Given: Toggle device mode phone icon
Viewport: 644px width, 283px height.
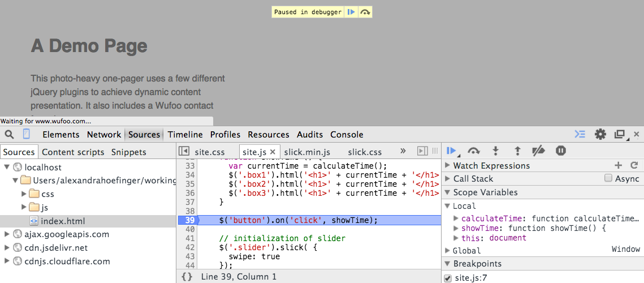Looking at the screenshot, I should (26, 134).
